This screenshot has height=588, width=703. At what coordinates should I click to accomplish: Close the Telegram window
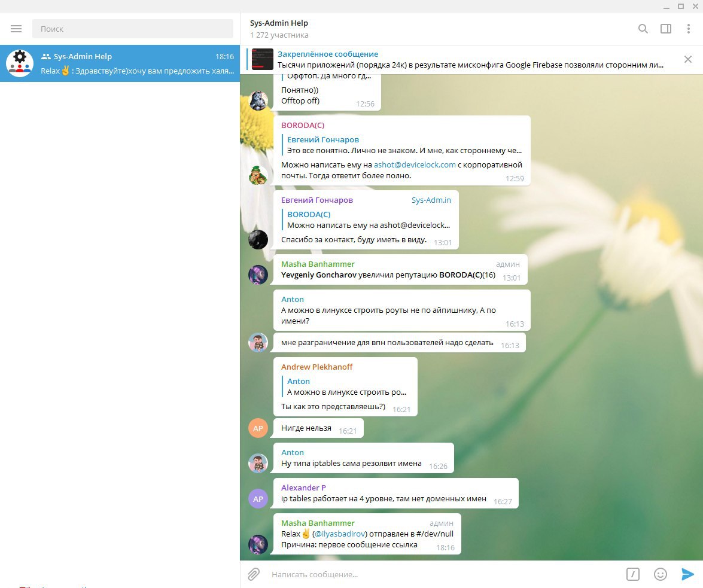(695, 6)
